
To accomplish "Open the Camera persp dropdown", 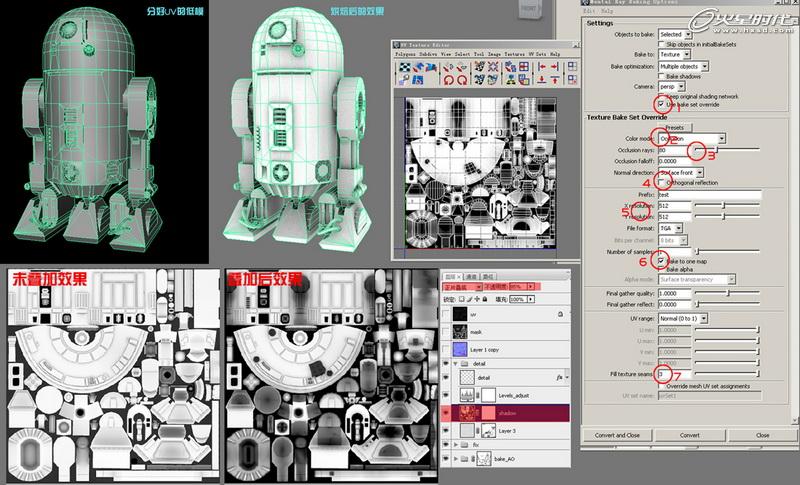I will (x=671, y=87).
